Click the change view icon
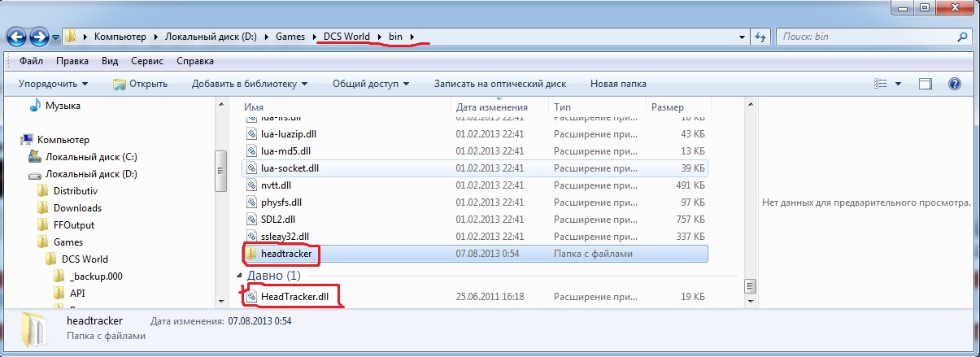This screenshot has height=357, width=980. click(880, 84)
